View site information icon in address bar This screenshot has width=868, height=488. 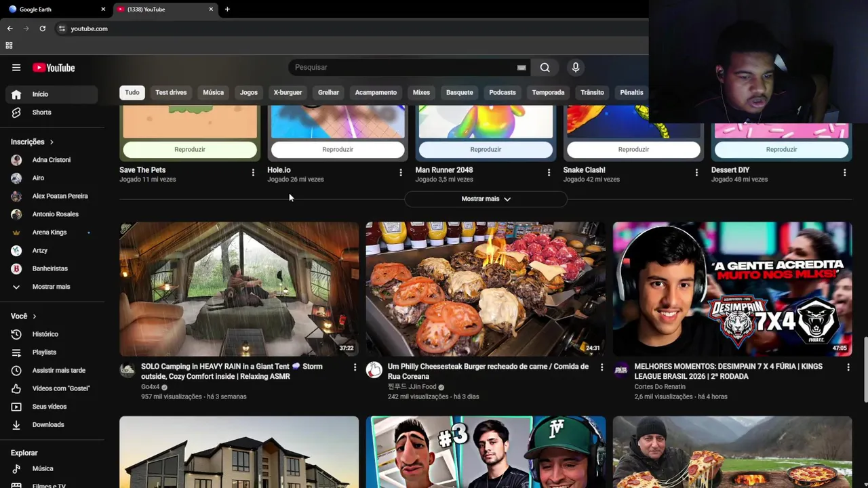[62, 28]
